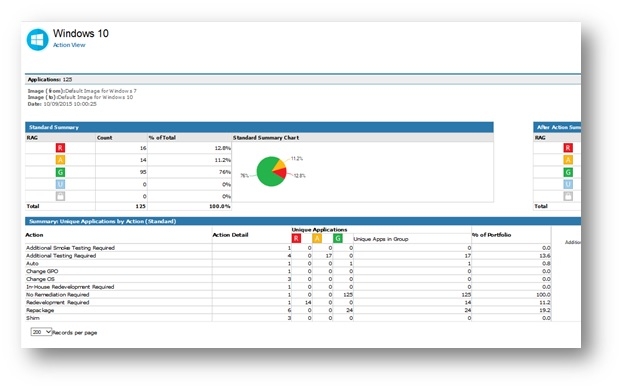Sort by the Count column header
623x390 pixels.
point(104,138)
